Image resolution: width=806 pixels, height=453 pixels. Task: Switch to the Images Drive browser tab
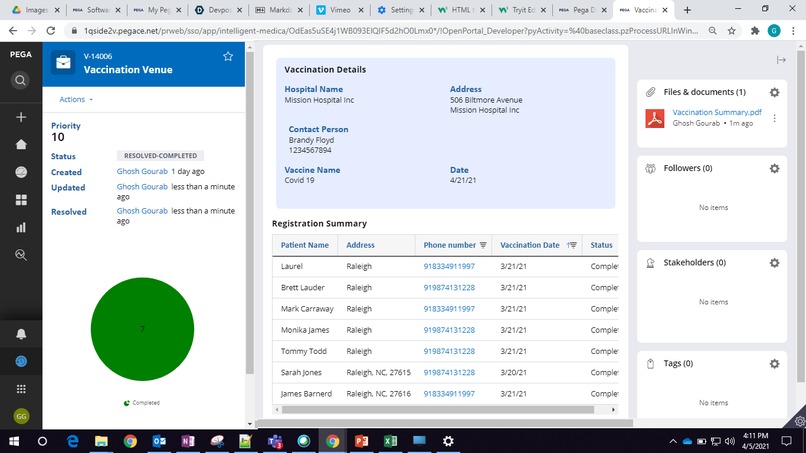[36, 10]
